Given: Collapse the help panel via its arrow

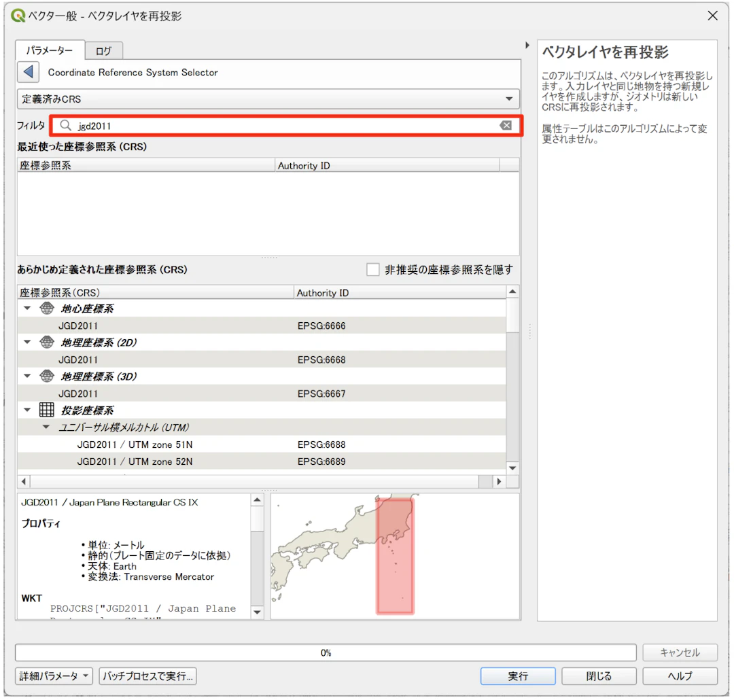Looking at the screenshot, I should (x=527, y=46).
